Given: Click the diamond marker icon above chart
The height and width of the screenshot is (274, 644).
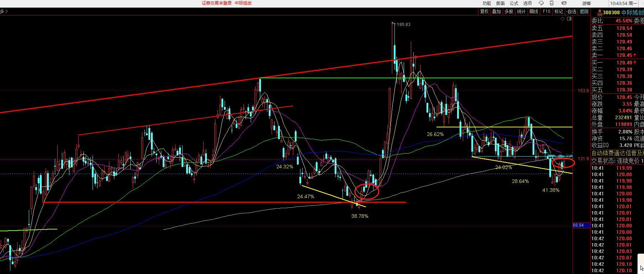Looking at the screenshot, I should point(562,19).
